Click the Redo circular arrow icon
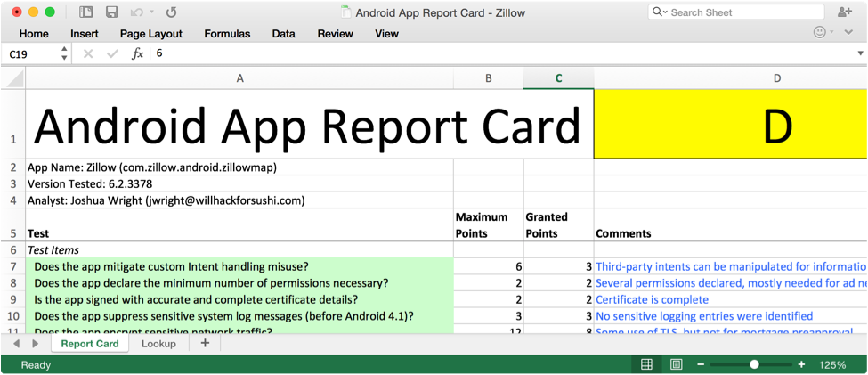This screenshot has height=375, width=868. pos(171,12)
